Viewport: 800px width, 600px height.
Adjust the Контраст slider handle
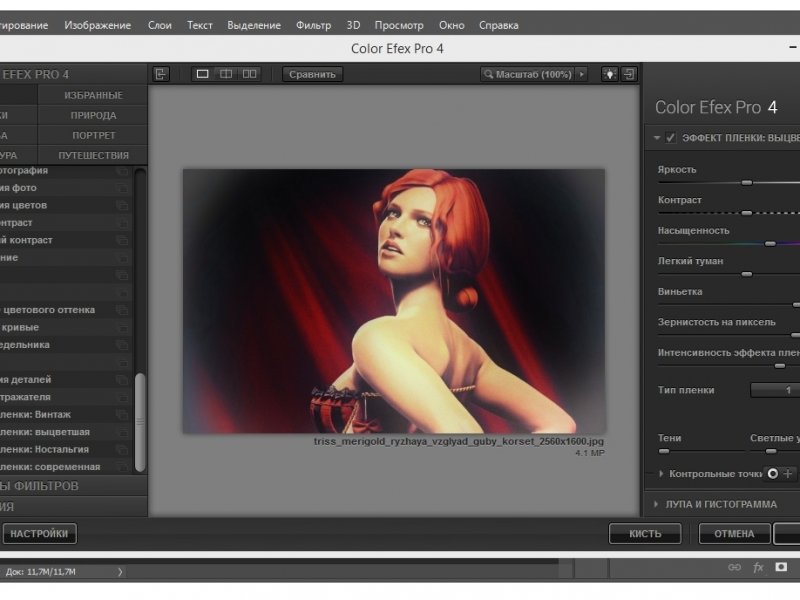click(x=746, y=213)
